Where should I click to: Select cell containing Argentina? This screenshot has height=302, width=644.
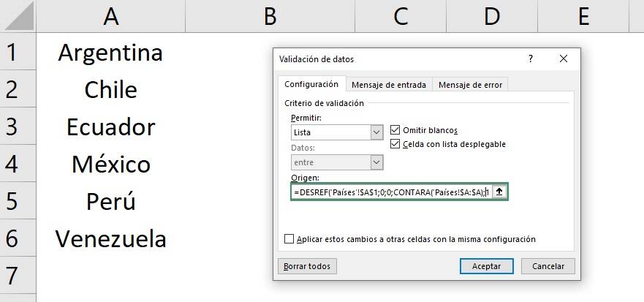110,53
